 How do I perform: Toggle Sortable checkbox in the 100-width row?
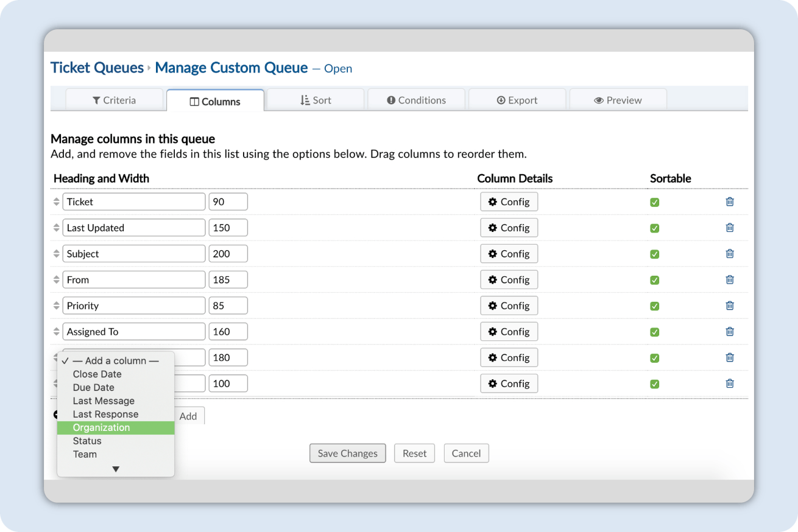click(x=655, y=384)
